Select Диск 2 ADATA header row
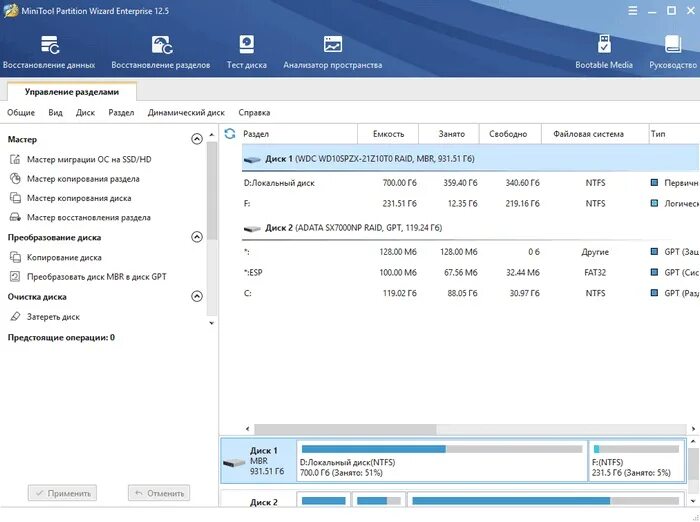 (x=471, y=228)
